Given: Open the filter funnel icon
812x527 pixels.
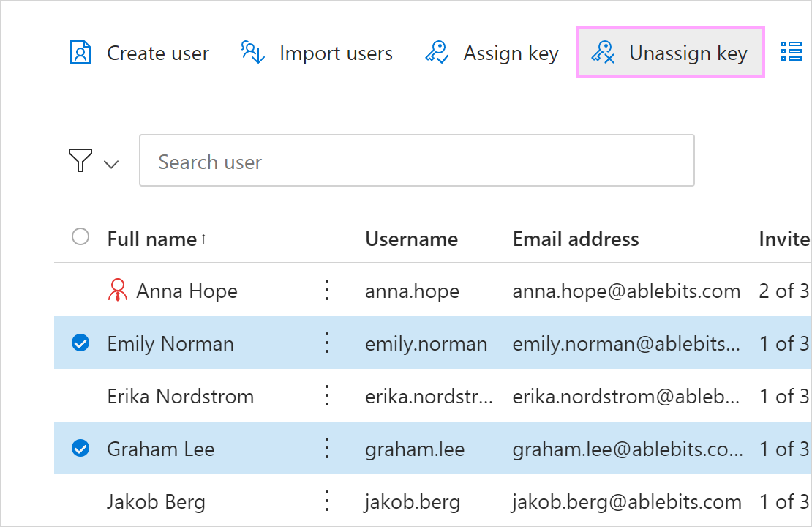Looking at the screenshot, I should (80, 160).
